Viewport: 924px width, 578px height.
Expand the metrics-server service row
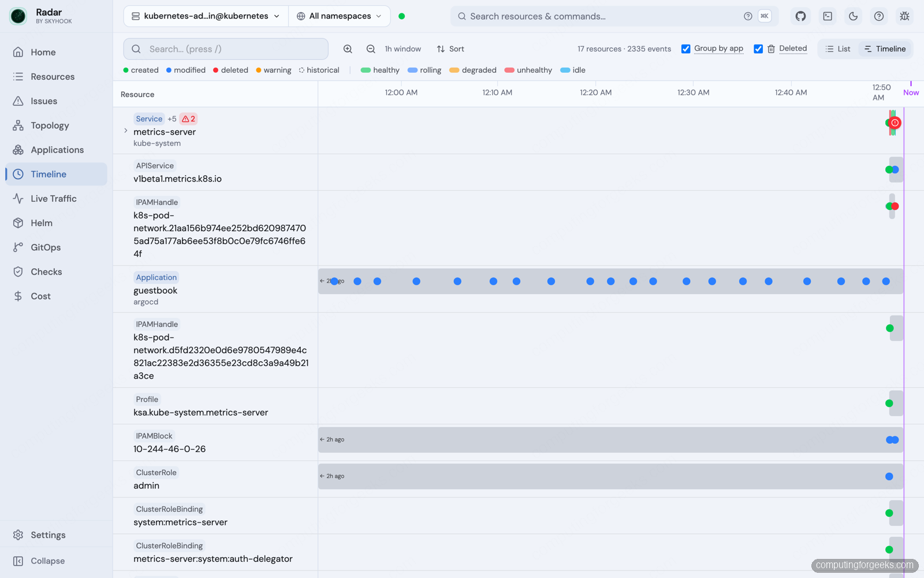[x=125, y=131]
